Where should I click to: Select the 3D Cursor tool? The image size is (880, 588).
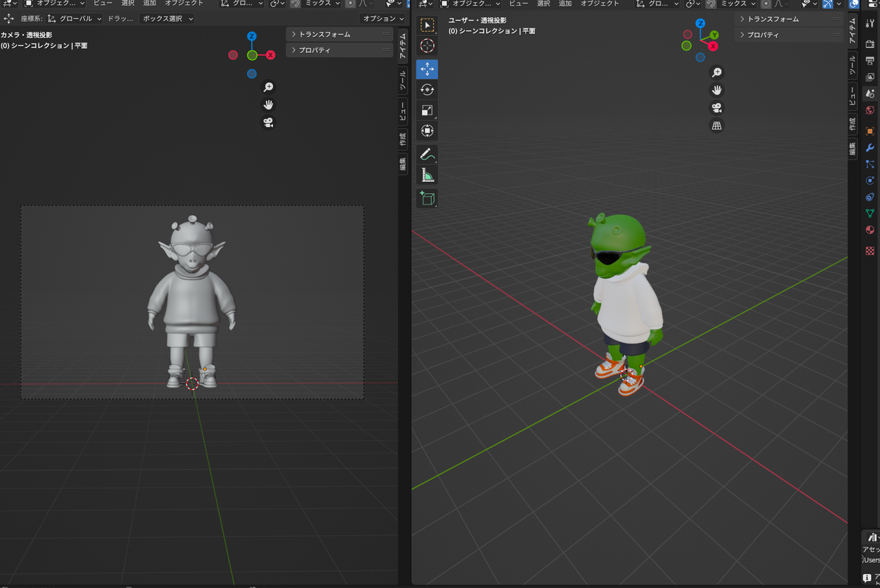pos(427,46)
